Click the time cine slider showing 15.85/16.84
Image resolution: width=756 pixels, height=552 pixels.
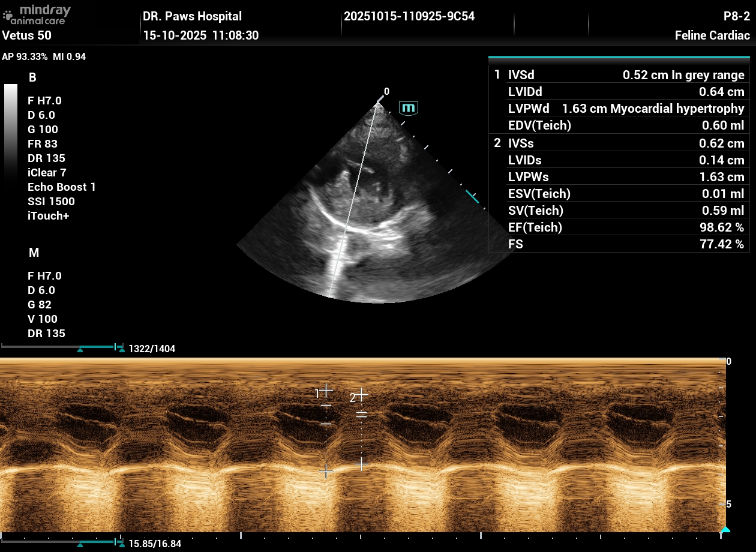click(62, 542)
